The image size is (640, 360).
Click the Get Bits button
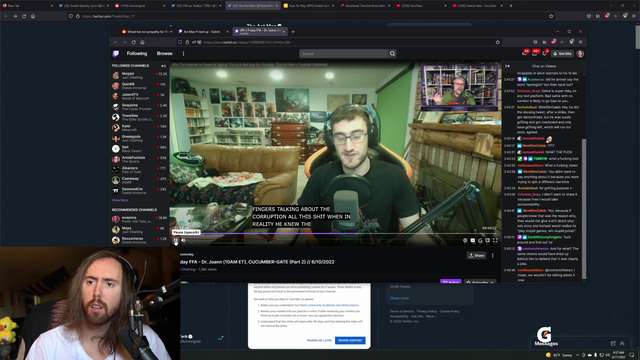[562, 53]
